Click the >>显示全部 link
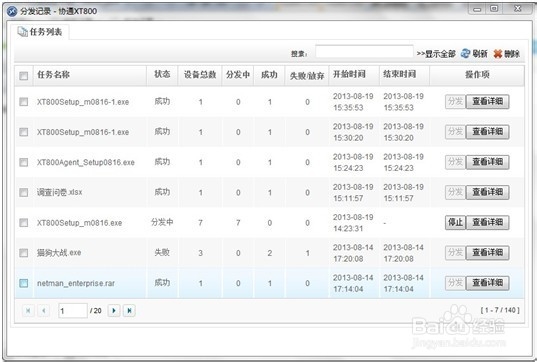 (x=436, y=54)
